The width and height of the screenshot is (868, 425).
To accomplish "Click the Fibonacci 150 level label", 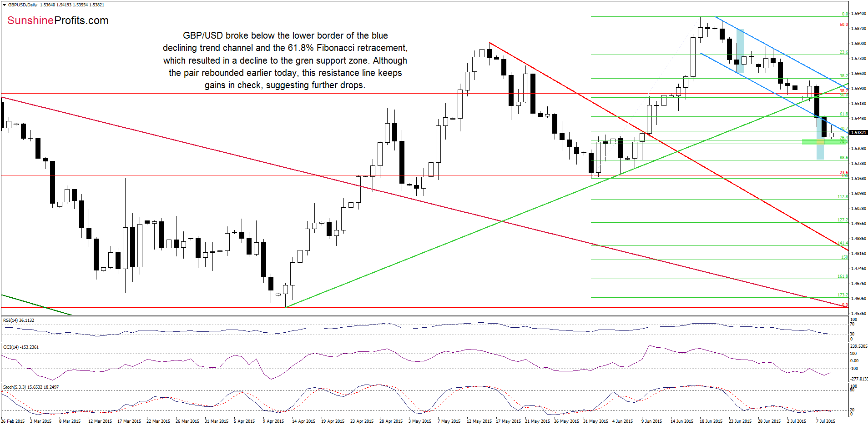I will click(844, 257).
